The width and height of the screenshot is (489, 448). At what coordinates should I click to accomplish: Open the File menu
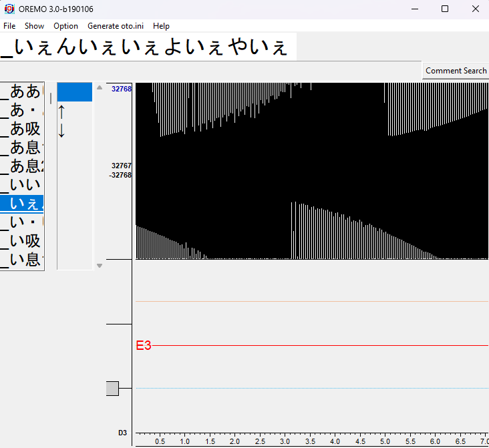pyautogui.click(x=9, y=26)
